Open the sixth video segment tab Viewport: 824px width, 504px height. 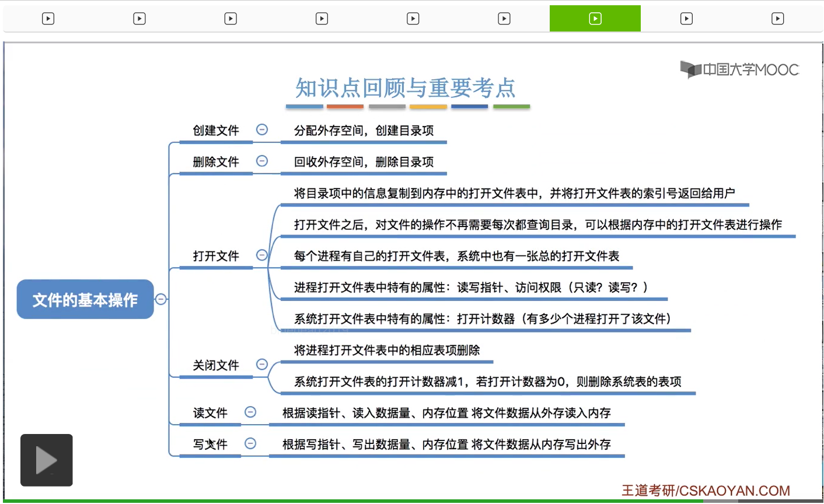click(504, 19)
